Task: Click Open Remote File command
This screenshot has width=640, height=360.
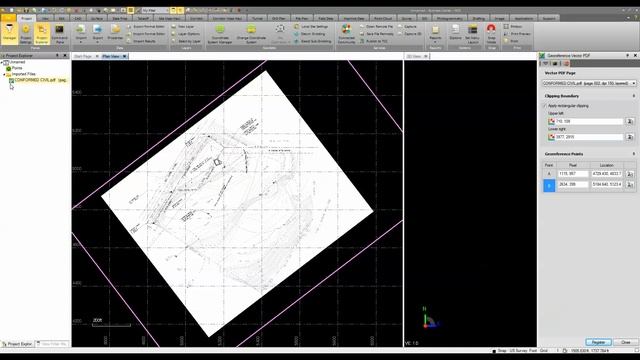Action: point(376,27)
